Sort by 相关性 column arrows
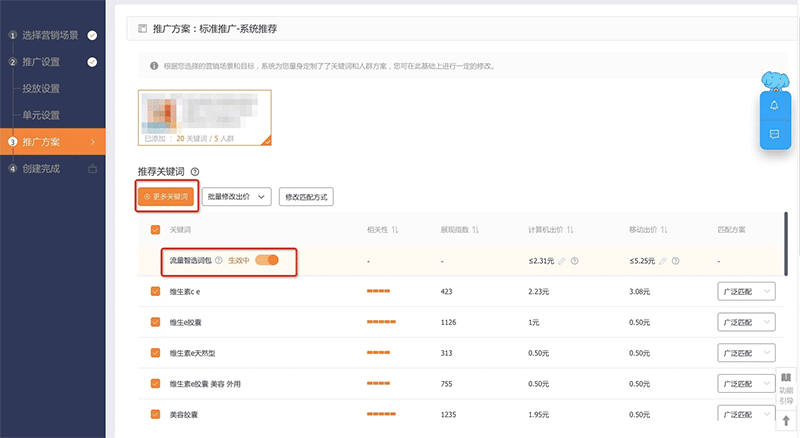The height and width of the screenshot is (438, 800). tap(395, 230)
